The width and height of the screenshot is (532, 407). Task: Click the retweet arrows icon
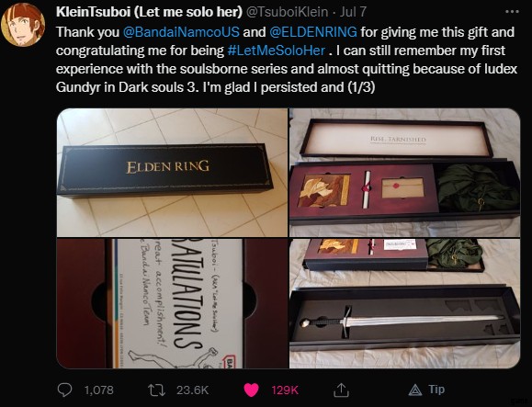[157, 390]
